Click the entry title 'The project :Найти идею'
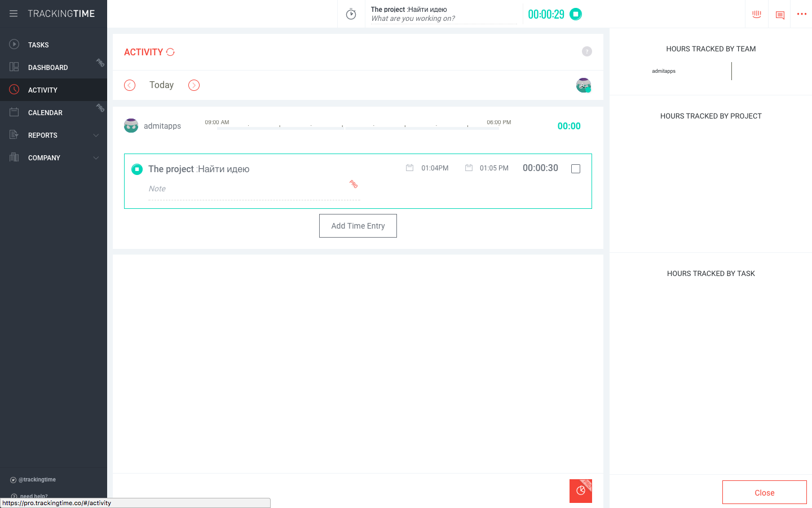This screenshot has height=508, width=812. [198, 169]
